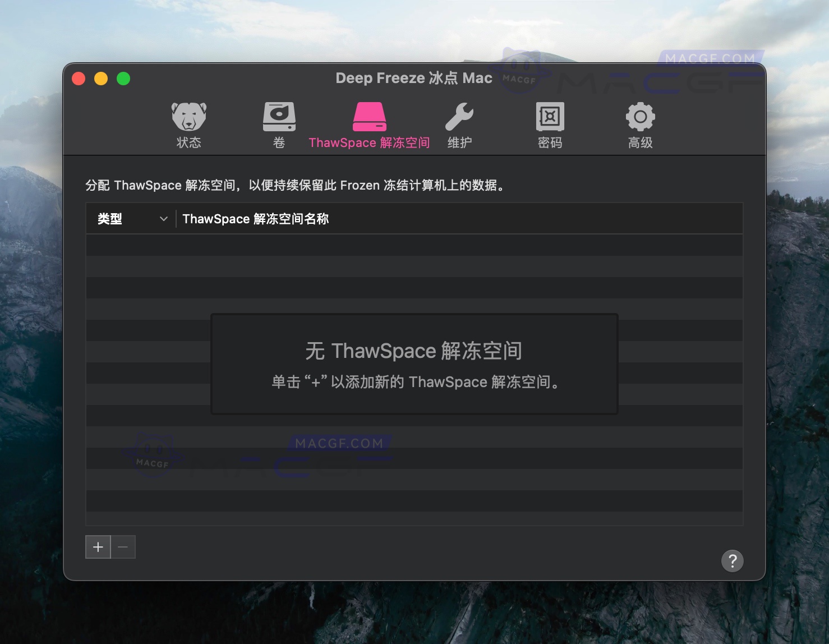Image resolution: width=829 pixels, height=644 pixels.
Task: Switch to the 状态 tab
Action: 189,125
